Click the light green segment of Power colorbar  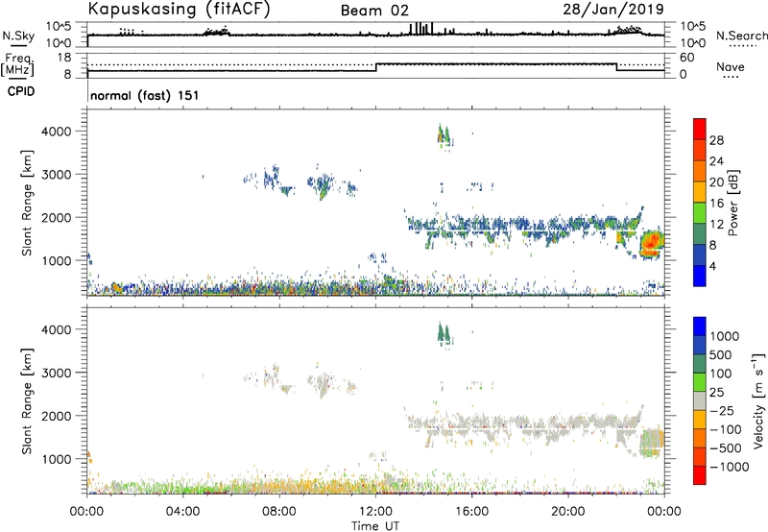[x=700, y=213]
